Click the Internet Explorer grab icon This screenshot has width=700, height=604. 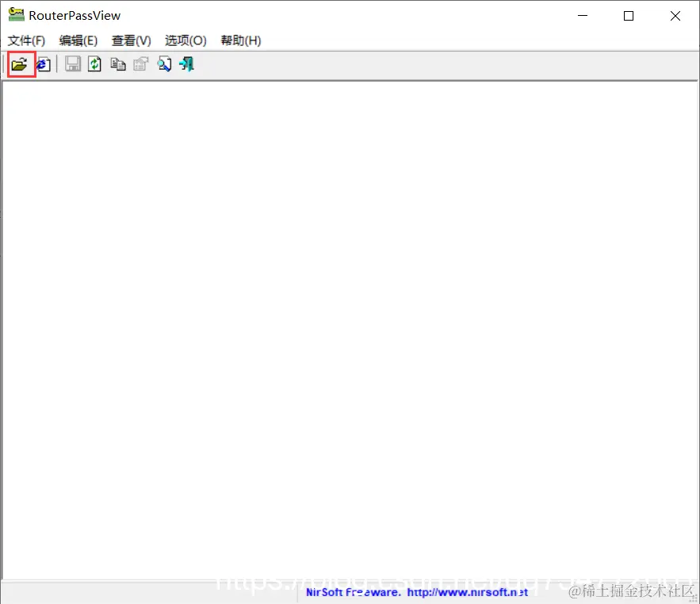[x=44, y=64]
